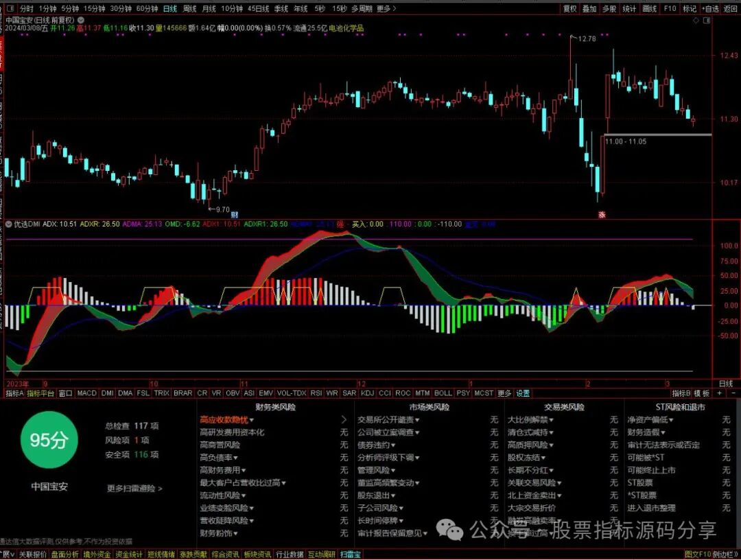This screenshot has width=741, height=560.
Task: Click the red 涨 marker below the chart
Action: click(x=602, y=215)
